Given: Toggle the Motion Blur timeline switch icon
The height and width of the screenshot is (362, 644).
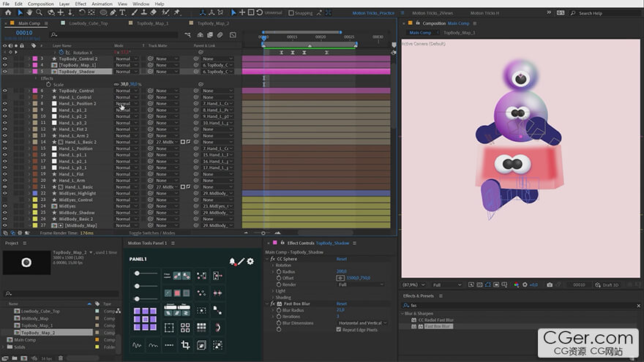Looking at the screenshot, I should point(220,35).
